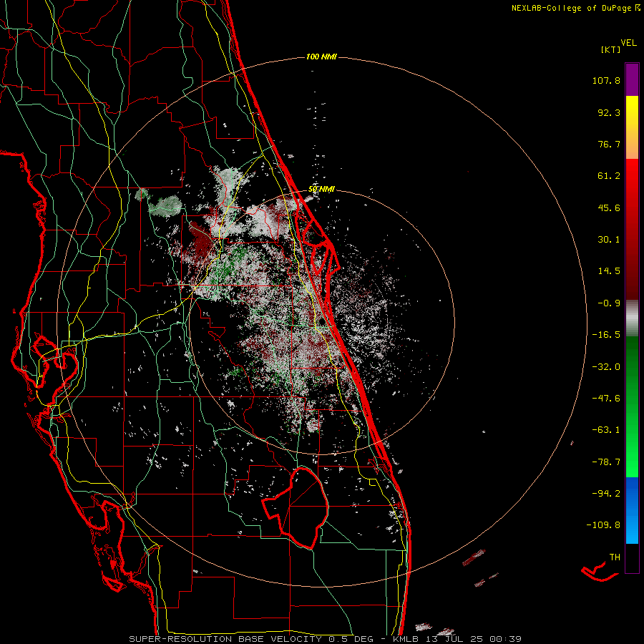Viewport: 644px width, 644px height.
Task: Click the 61.2 scale value
Action: click(x=609, y=176)
